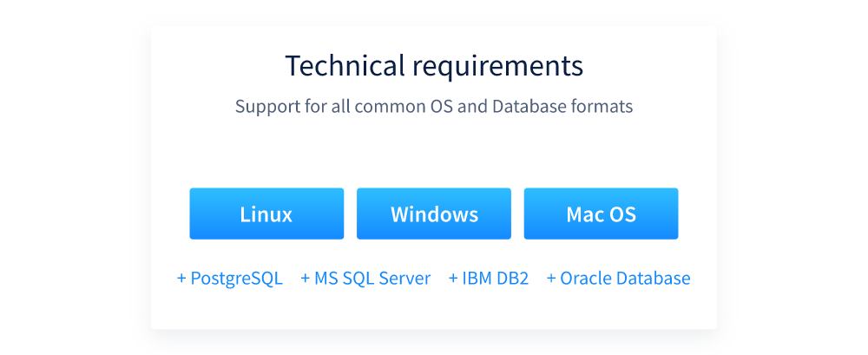Choose the Mac OS button
The image size is (868, 355).
tap(601, 214)
